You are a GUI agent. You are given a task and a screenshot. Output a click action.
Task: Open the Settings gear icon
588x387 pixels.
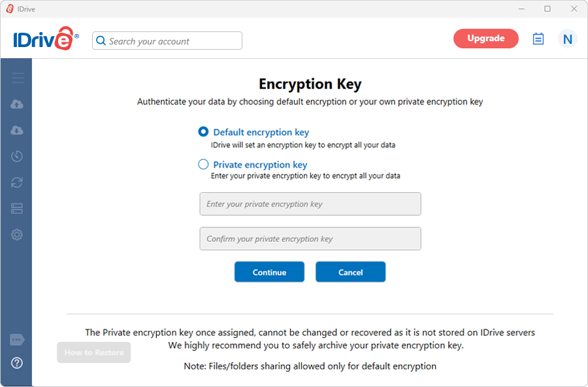pyautogui.click(x=17, y=235)
